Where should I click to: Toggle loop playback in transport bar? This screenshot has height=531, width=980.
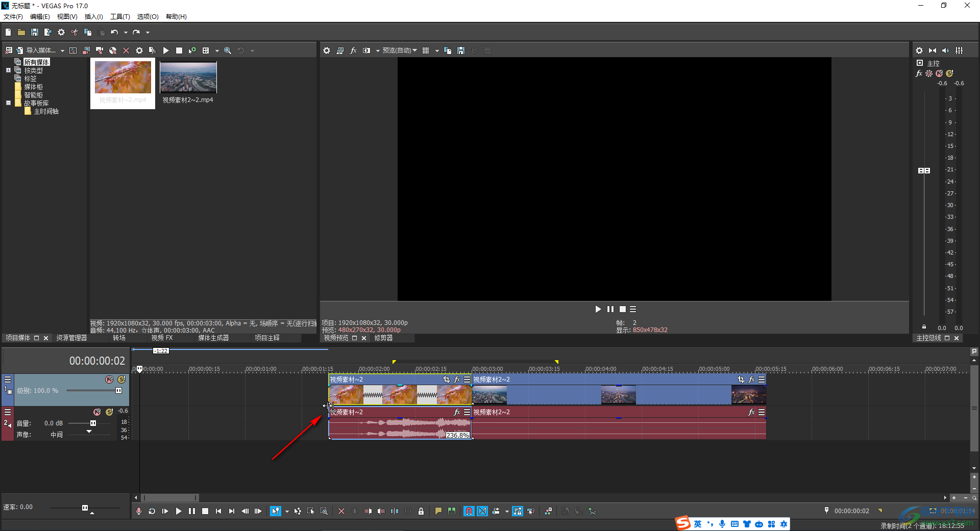coord(152,511)
